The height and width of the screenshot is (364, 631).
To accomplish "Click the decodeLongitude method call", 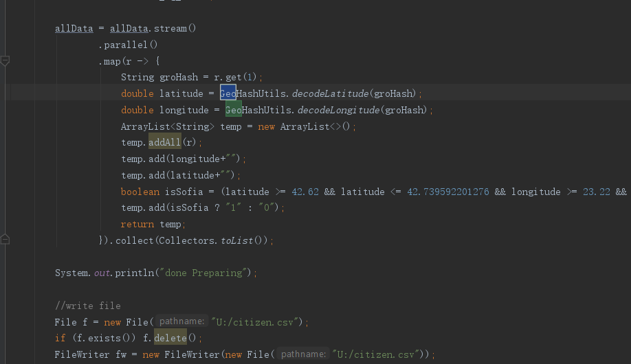I will pos(338,110).
